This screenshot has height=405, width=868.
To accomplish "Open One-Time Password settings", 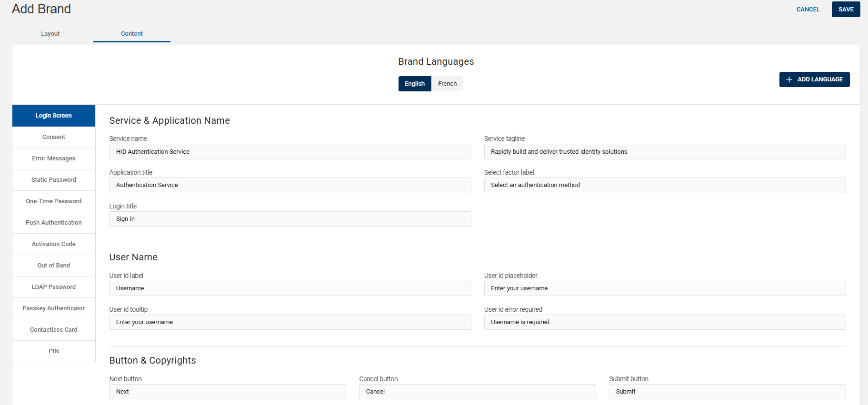I will coord(54,201).
